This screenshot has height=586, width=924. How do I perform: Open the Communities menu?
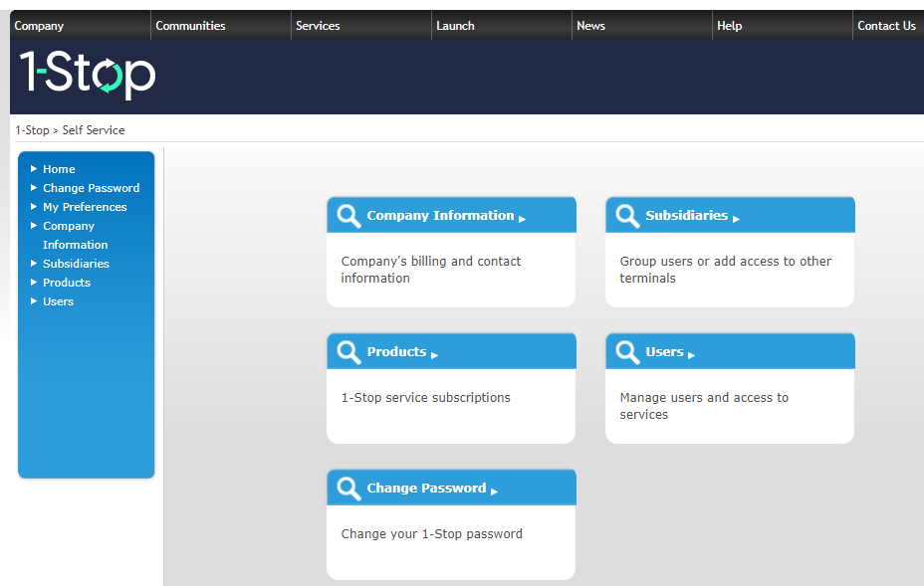tap(190, 26)
